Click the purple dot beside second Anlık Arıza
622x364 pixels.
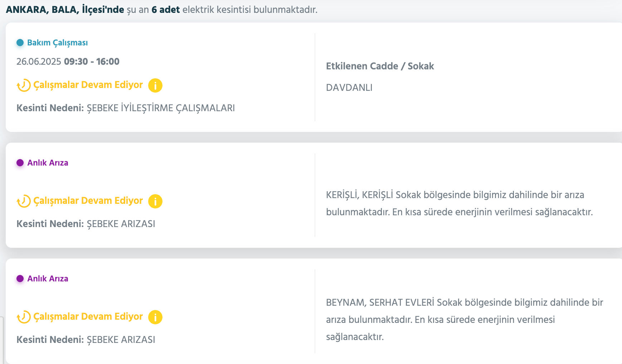point(20,279)
